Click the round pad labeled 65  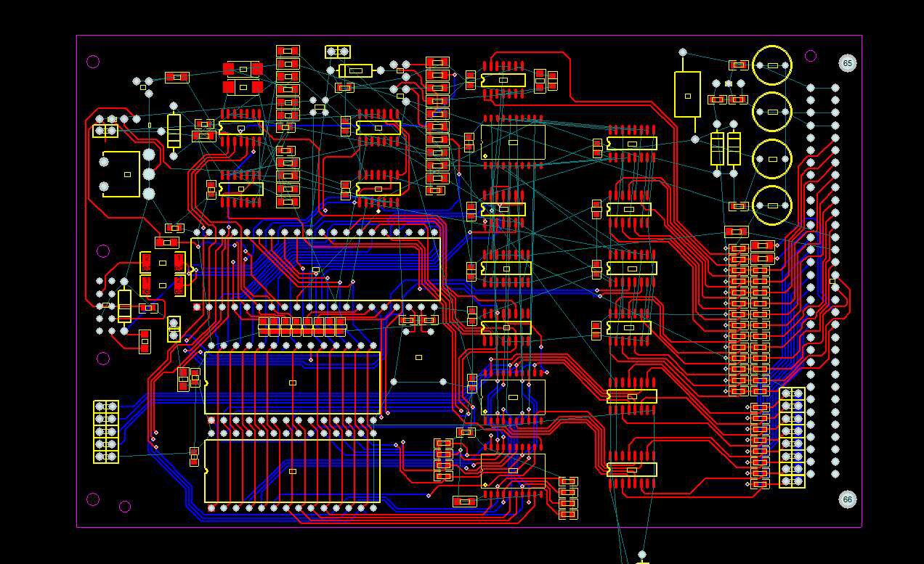point(847,63)
